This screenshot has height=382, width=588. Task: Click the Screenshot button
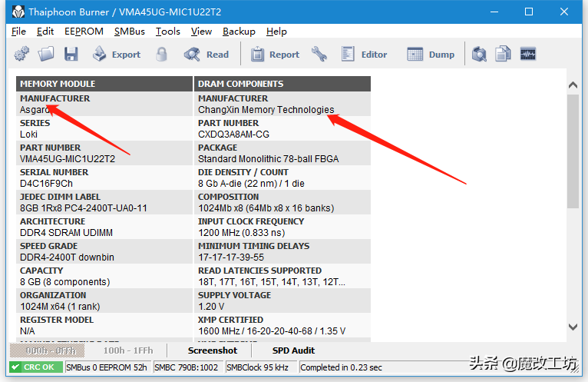[213, 350]
